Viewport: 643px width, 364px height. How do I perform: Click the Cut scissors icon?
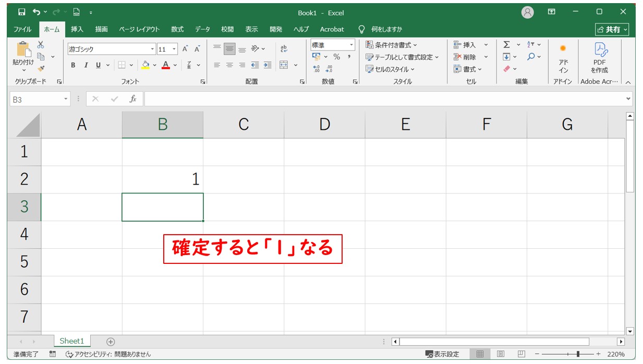point(41,45)
